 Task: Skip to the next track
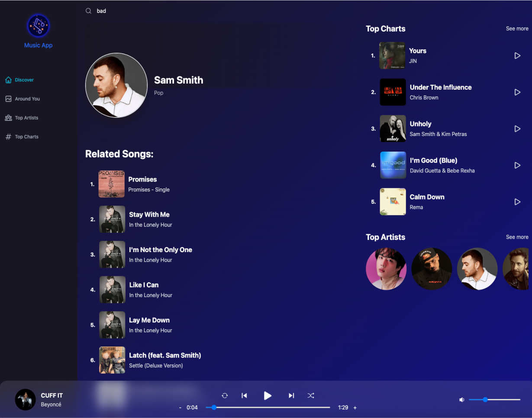tap(291, 395)
